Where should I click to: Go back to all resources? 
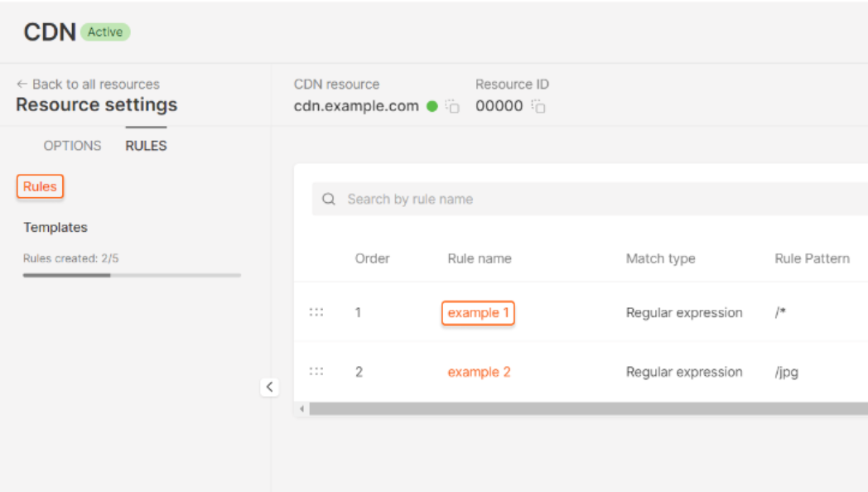coord(88,84)
